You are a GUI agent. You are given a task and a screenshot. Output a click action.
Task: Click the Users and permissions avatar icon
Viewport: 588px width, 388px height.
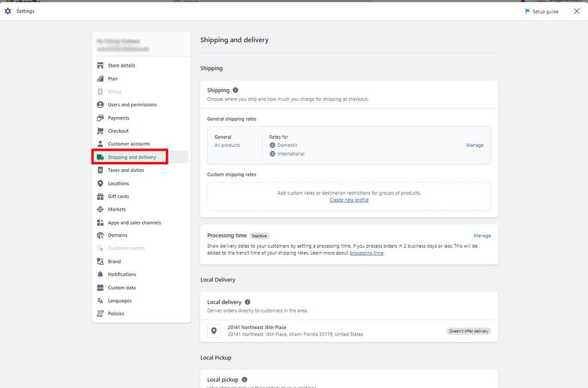[x=100, y=105]
